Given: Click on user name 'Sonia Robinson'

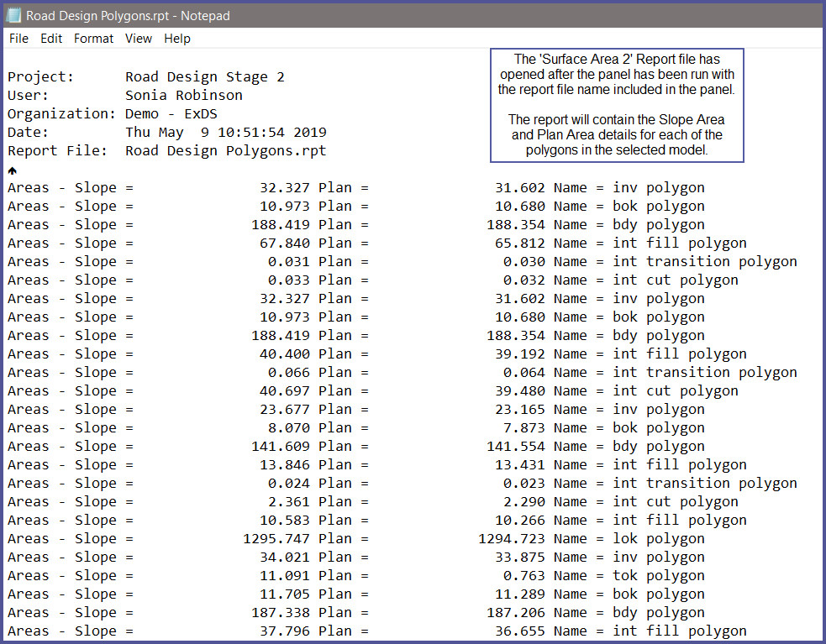Looking at the screenshot, I should click(183, 96).
